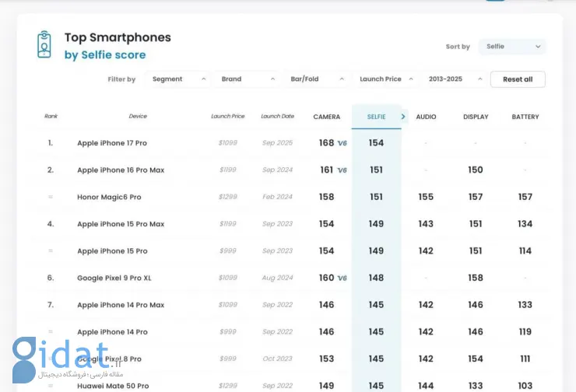Open the Sort by Selfie dropdown

[512, 47]
